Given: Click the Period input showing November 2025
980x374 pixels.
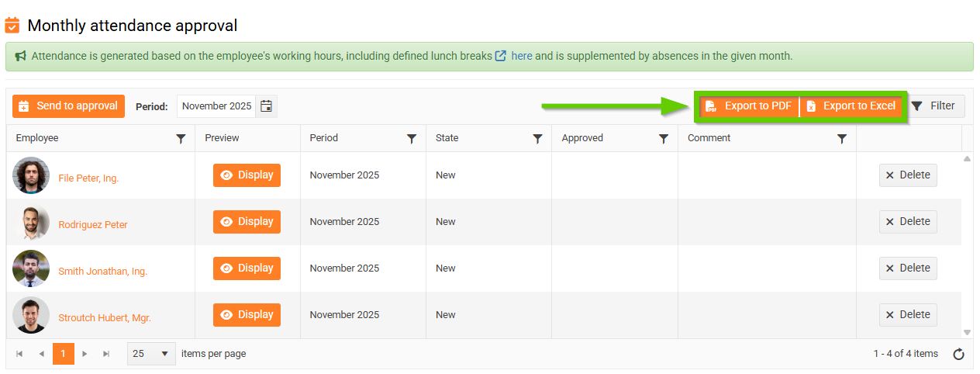Looking at the screenshot, I should pyautogui.click(x=216, y=106).
